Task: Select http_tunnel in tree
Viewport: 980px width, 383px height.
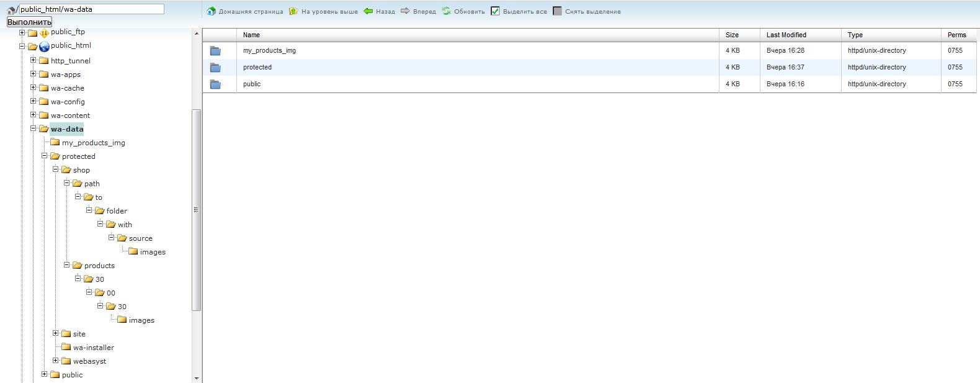Action: pos(71,61)
